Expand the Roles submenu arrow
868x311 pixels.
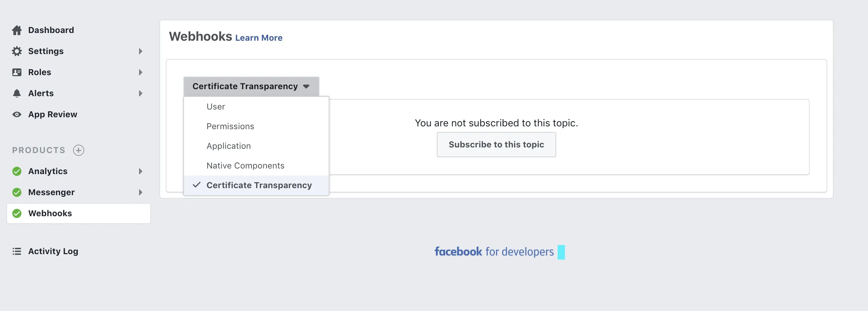140,72
